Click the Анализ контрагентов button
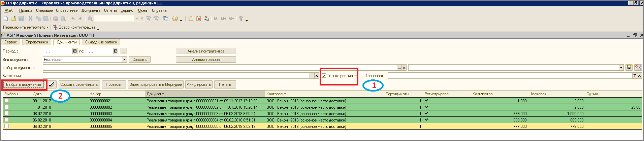The image size is (644, 141). click(206, 51)
